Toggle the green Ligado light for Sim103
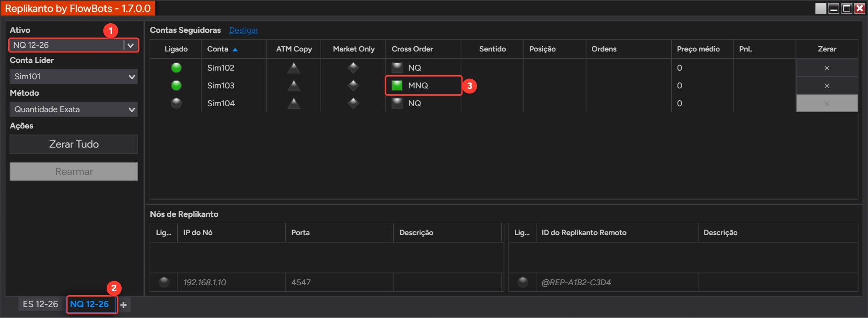The image size is (868, 318). [176, 86]
